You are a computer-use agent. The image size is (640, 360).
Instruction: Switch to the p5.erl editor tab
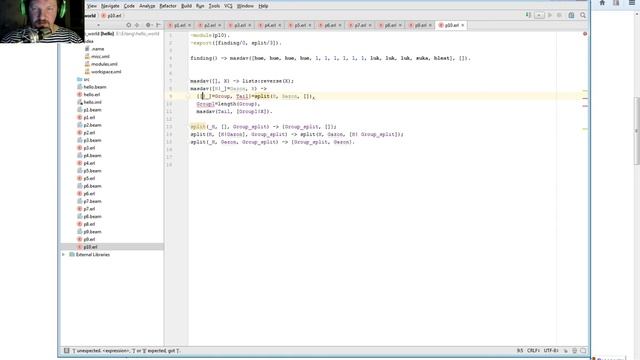click(x=300, y=25)
